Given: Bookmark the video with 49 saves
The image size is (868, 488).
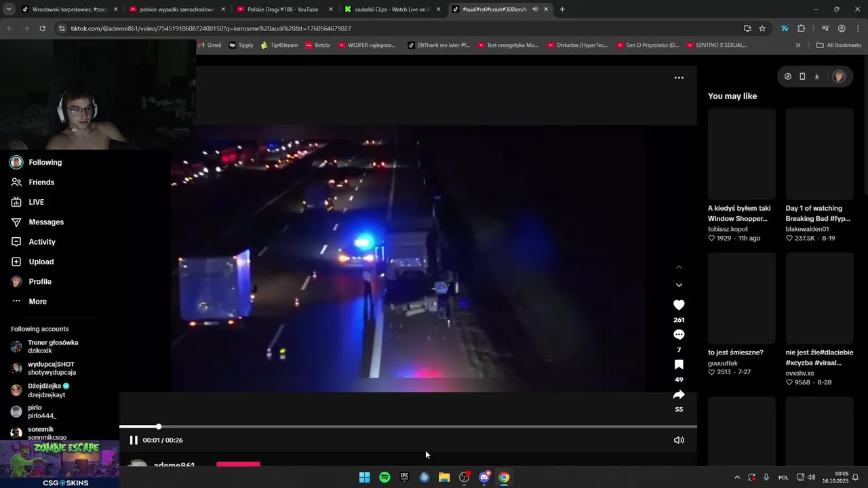Looking at the screenshot, I should tap(679, 365).
